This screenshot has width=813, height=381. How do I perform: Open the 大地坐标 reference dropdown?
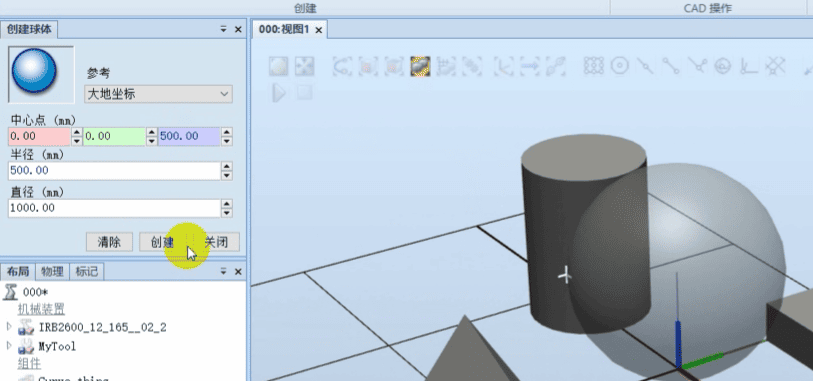pos(158,94)
